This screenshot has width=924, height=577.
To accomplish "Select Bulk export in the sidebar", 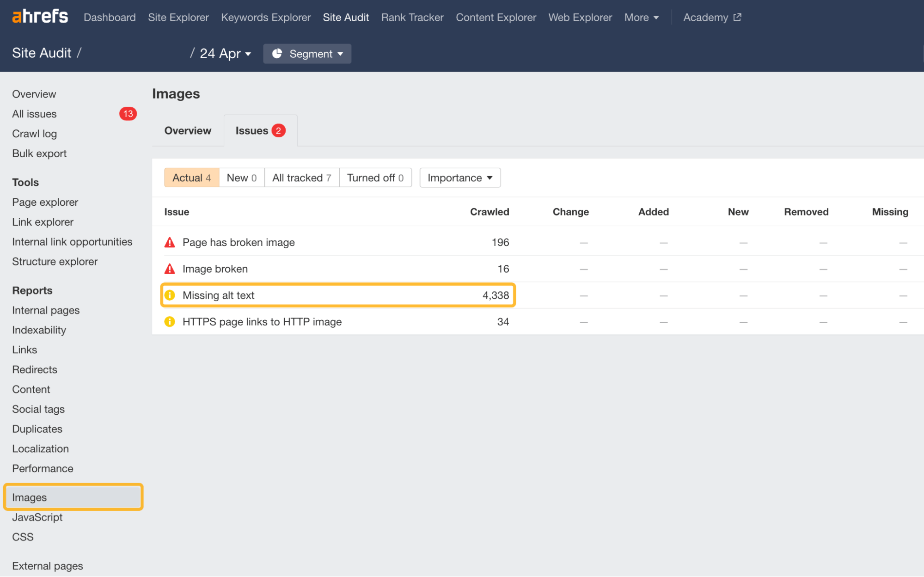I will (x=39, y=153).
